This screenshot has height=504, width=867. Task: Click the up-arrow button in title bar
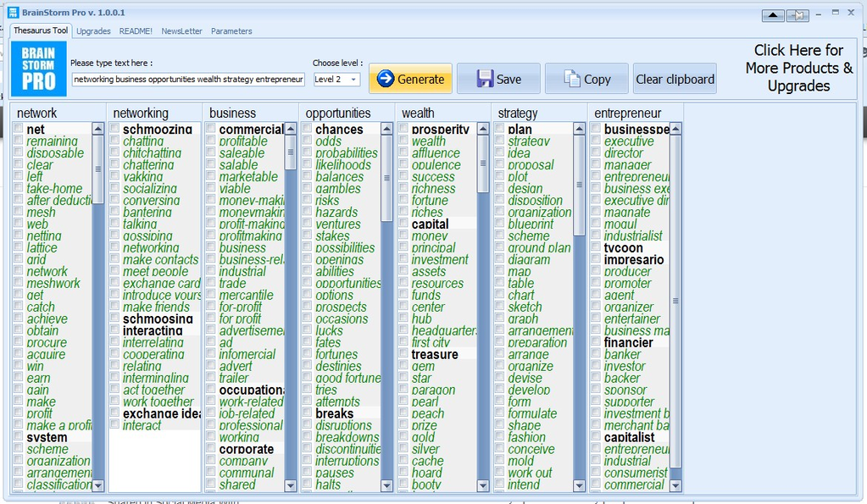pyautogui.click(x=773, y=15)
